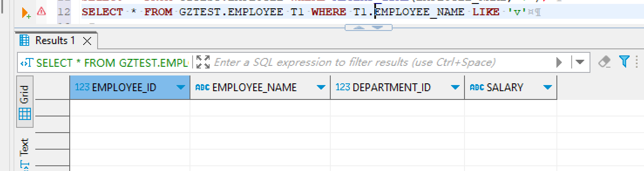Open EMPLOYEE_NAME column dropdown arrow
The height and width of the screenshot is (171, 644).
point(321,88)
